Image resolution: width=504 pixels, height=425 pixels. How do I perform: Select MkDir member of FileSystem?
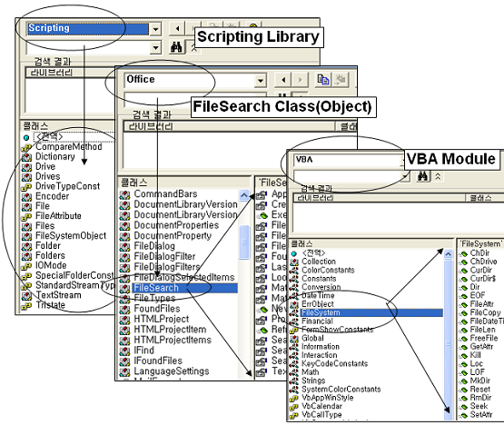point(479,381)
